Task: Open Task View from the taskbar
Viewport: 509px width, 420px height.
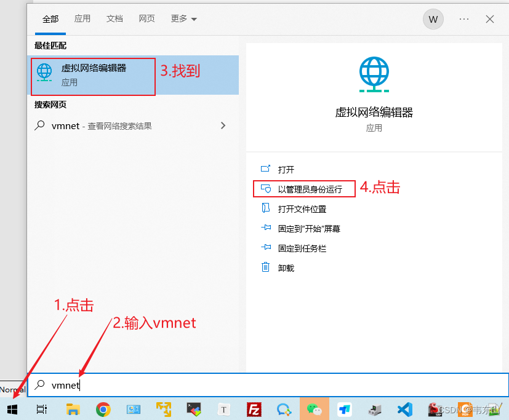Action: [41, 409]
